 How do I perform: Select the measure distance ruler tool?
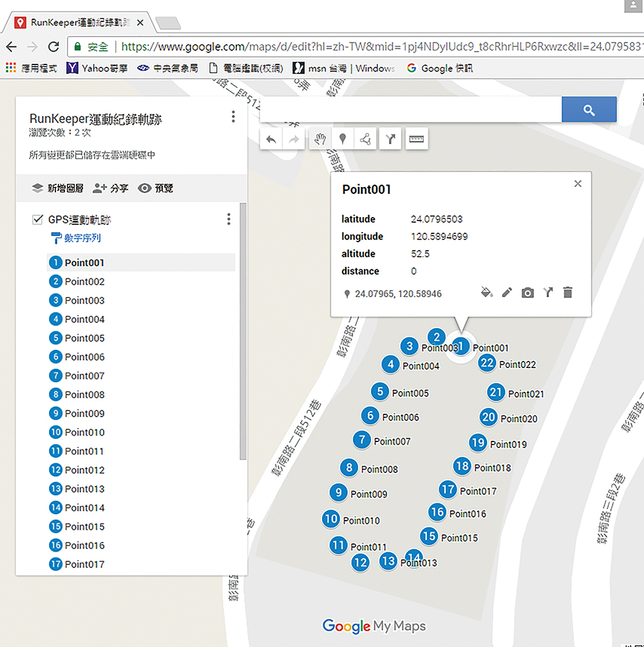tap(417, 139)
